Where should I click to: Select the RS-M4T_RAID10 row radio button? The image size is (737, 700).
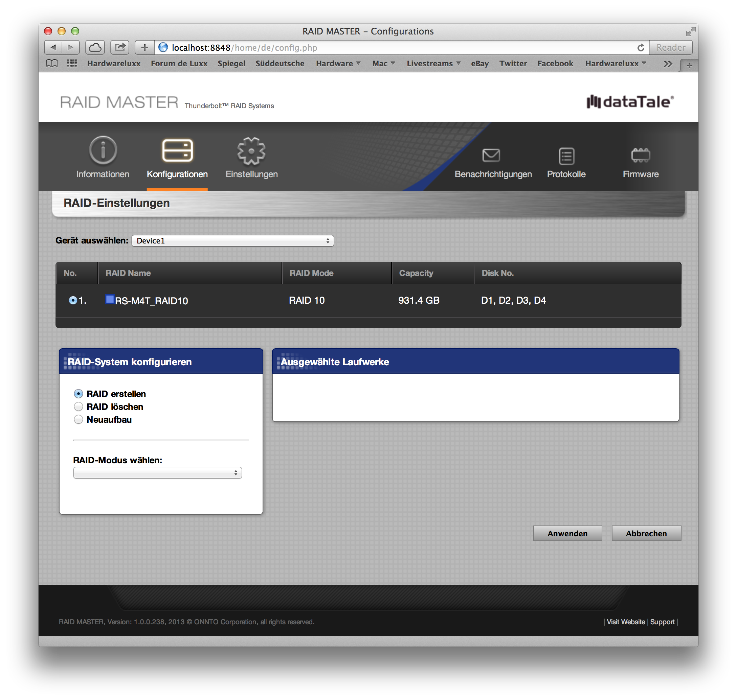click(x=73, y=300)
